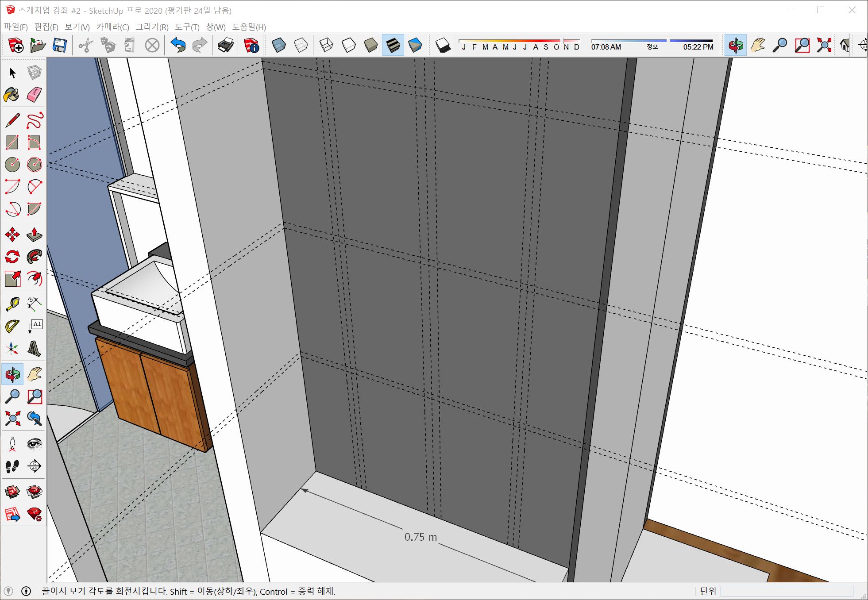Select the Protractor tool
Image resolution: width=868 pixels, height=600 pixels.
(x=12, y=327)
